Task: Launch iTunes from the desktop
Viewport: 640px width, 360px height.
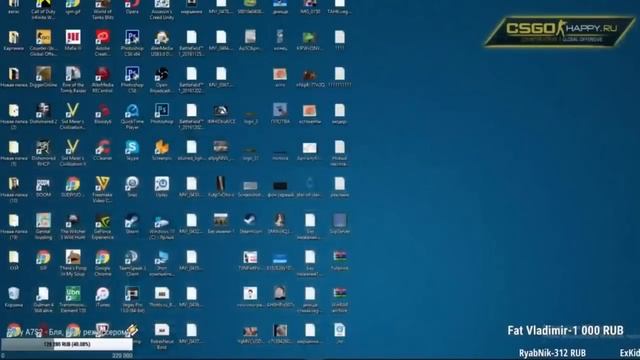Action: point(102,297)
